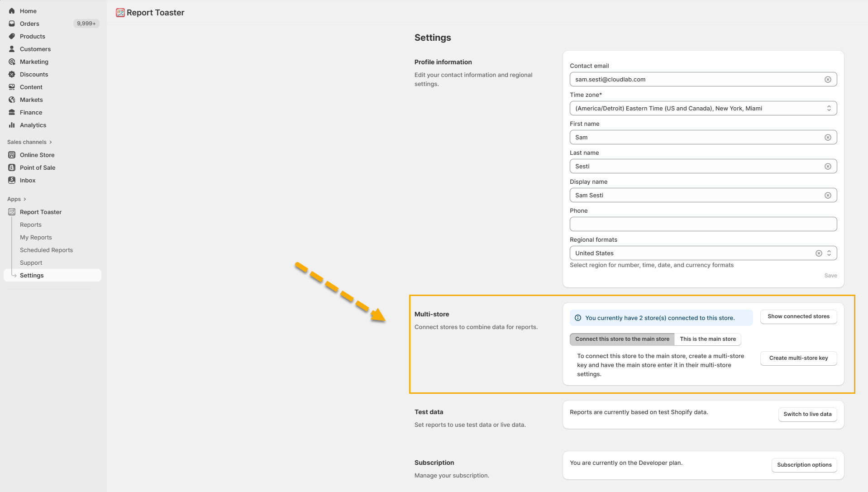Viewport: 868px width, 492px height.
Task: Open Scheduled Reports in sidebar
Action: 46,250
